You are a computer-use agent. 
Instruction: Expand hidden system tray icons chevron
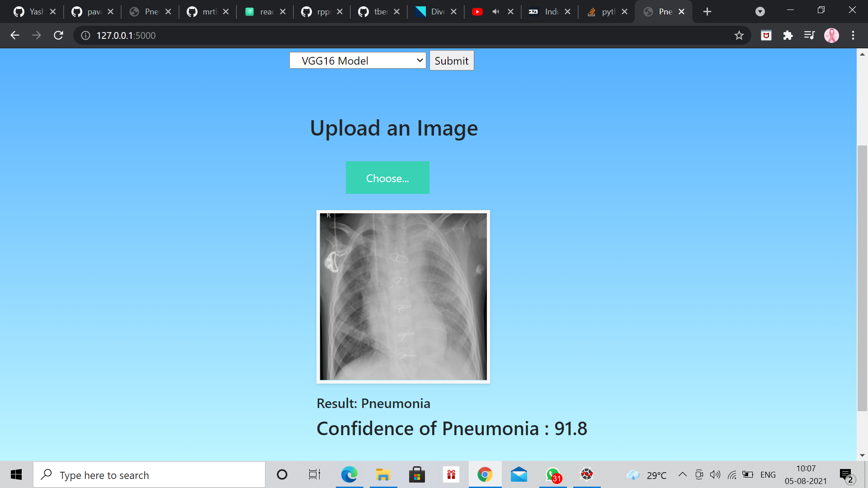point(683,475)
